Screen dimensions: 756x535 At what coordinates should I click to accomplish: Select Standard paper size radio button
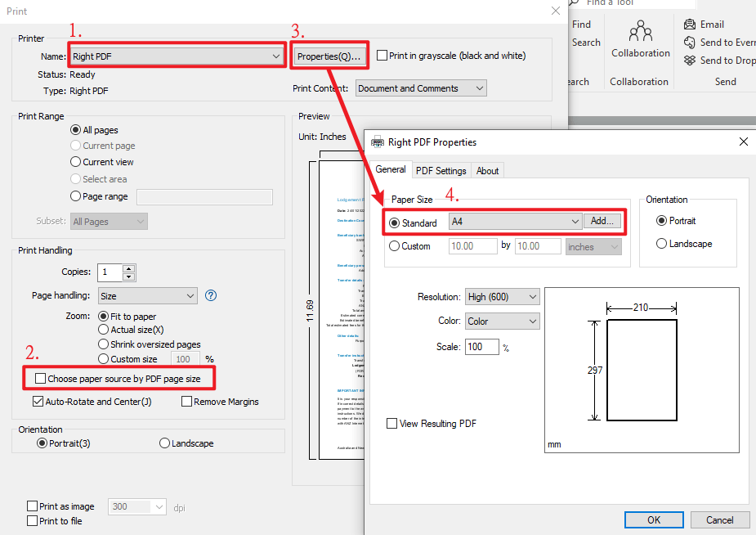click(x=395, y=223)
